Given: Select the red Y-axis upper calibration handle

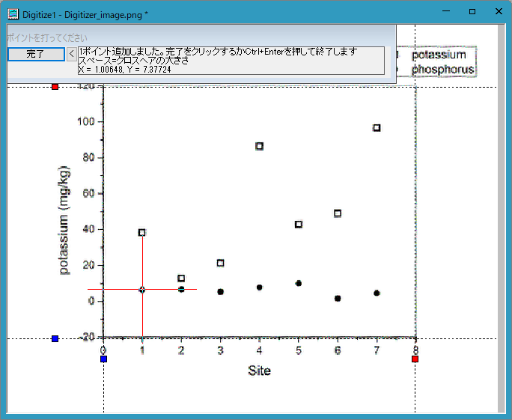Looking at the screenshot, I should coord(55,87).
